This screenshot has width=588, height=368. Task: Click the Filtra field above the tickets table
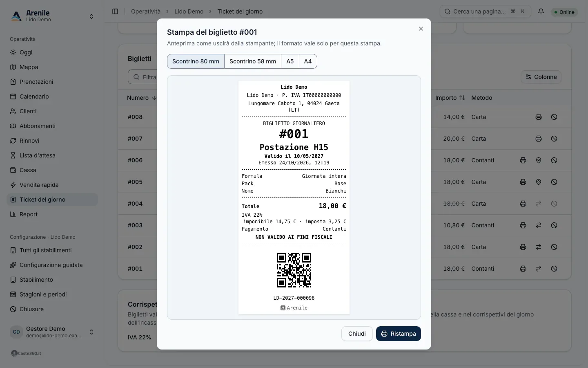click(x=143, y=77)
